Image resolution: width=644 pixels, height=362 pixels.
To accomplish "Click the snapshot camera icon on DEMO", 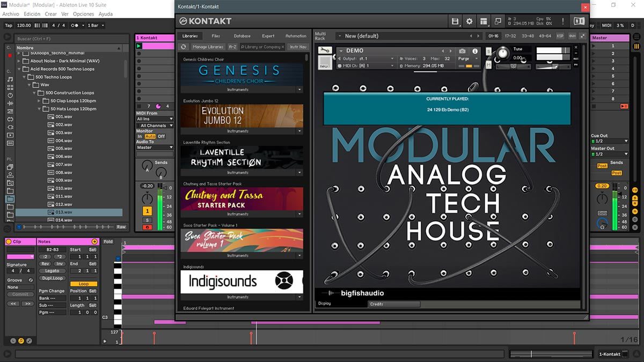I will [463, 51].
